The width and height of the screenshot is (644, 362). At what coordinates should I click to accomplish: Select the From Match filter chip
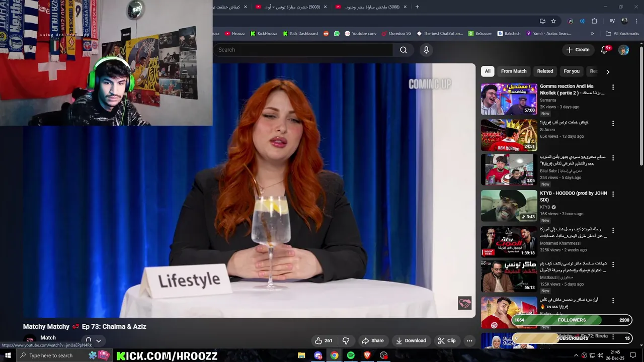(x=514, y=71)
